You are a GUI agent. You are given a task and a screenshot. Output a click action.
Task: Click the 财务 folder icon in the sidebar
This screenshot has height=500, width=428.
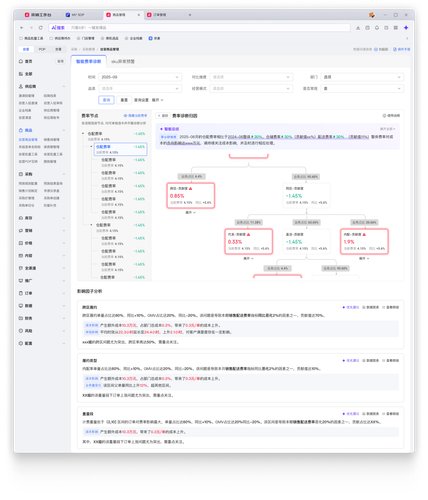coord(21,318)
